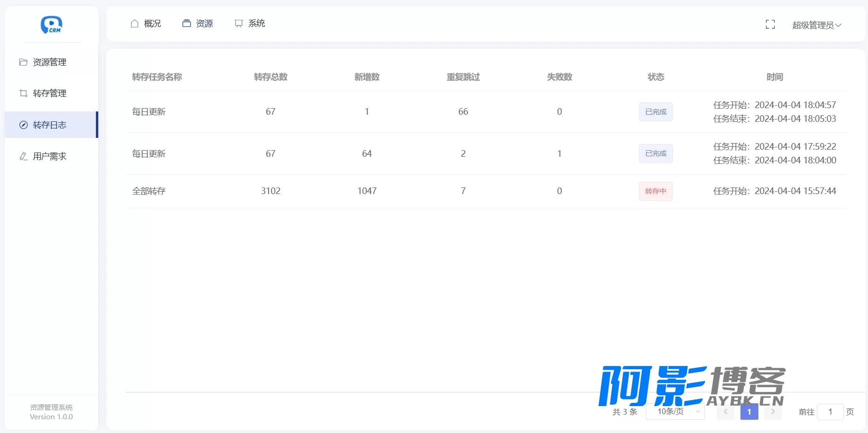Select page 1 in the pagination
This screenshot has height=433, width=868.
click(749, 412)
